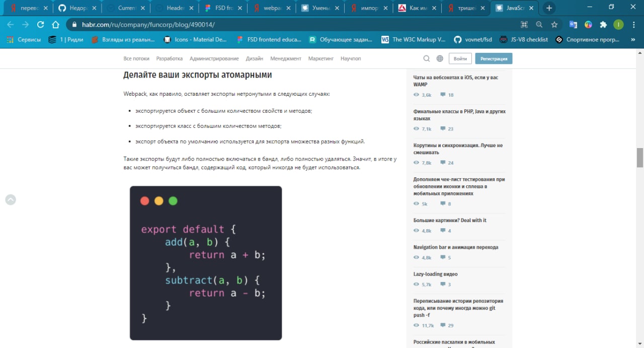Screen dimensions: 644x348
Task: Open the Все потоки nav link
Action: click(136, 58)
